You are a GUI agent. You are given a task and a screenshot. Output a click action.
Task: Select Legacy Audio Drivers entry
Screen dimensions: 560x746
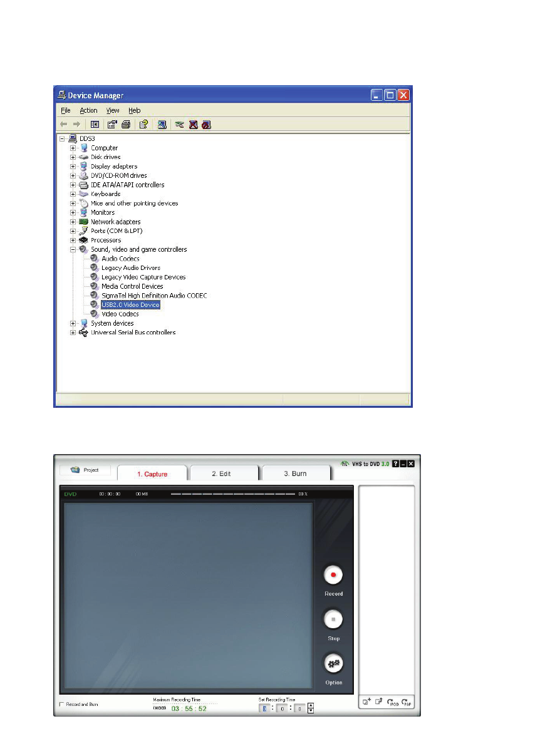[x=131, y=268]
